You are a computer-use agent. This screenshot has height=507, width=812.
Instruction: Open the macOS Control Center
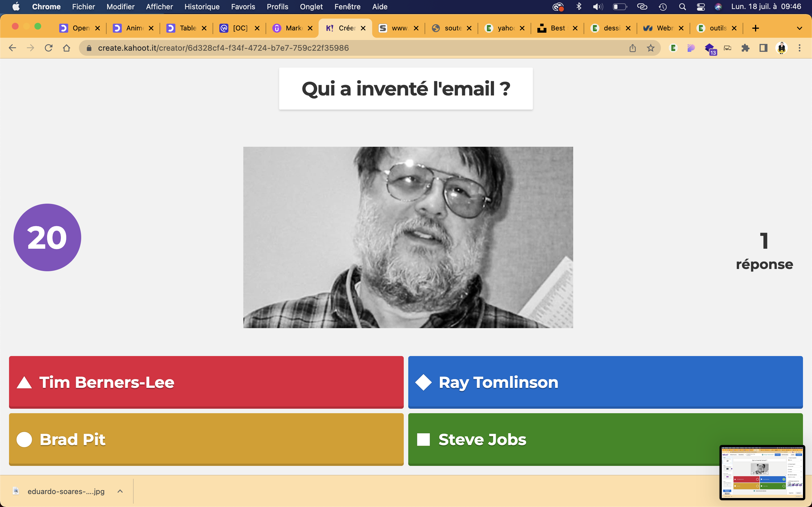701,7
